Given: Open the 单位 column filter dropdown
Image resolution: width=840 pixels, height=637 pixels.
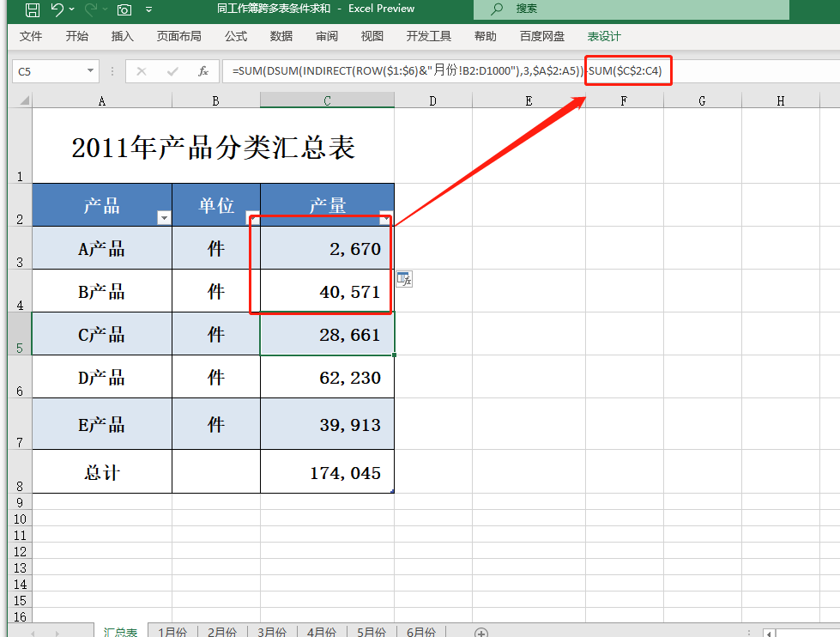Looking at the screenshot, I should pyautogui.click(x=253, y=218).
